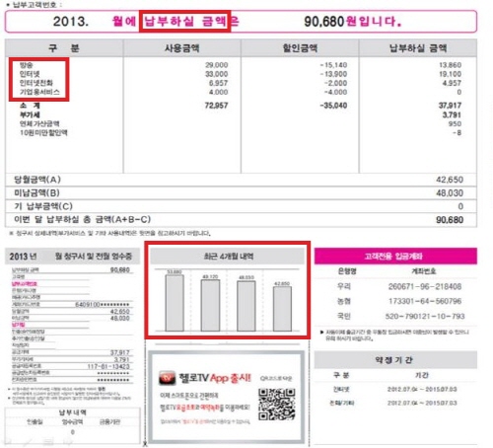Click the discount amount '-4,000'
The image size is (493, 448).
pyautogui.click(x=335, y=92)
